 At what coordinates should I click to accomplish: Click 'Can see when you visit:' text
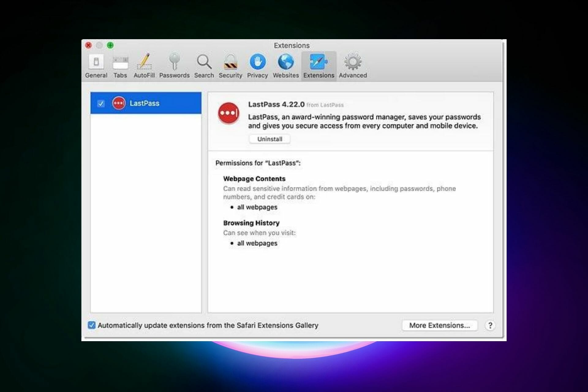[259, 233]
